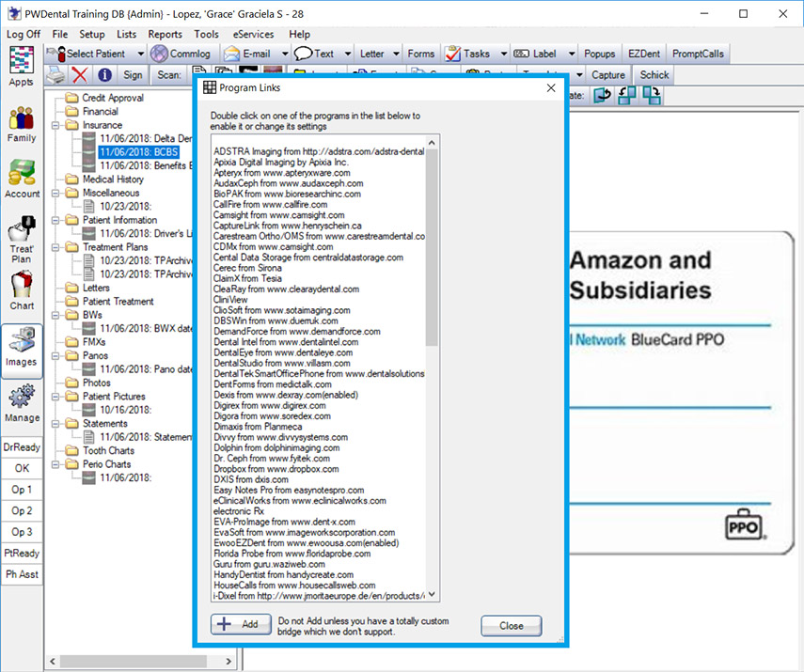This screenshot has height=672, width=804.
Task: Click the Capture toolbar button
Action: (608, 75)
